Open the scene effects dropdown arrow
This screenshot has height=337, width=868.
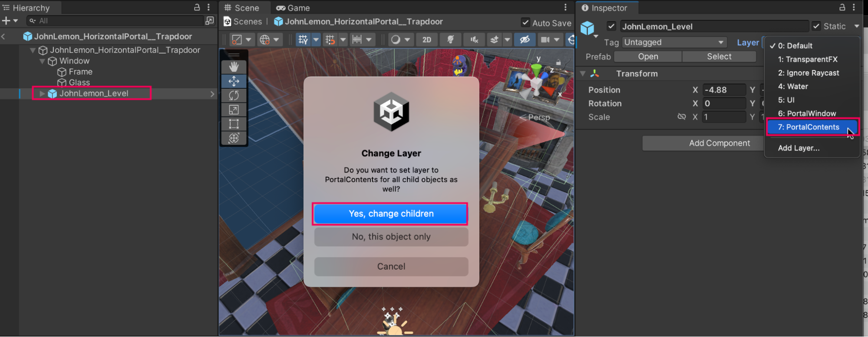[x=507, y=40]
